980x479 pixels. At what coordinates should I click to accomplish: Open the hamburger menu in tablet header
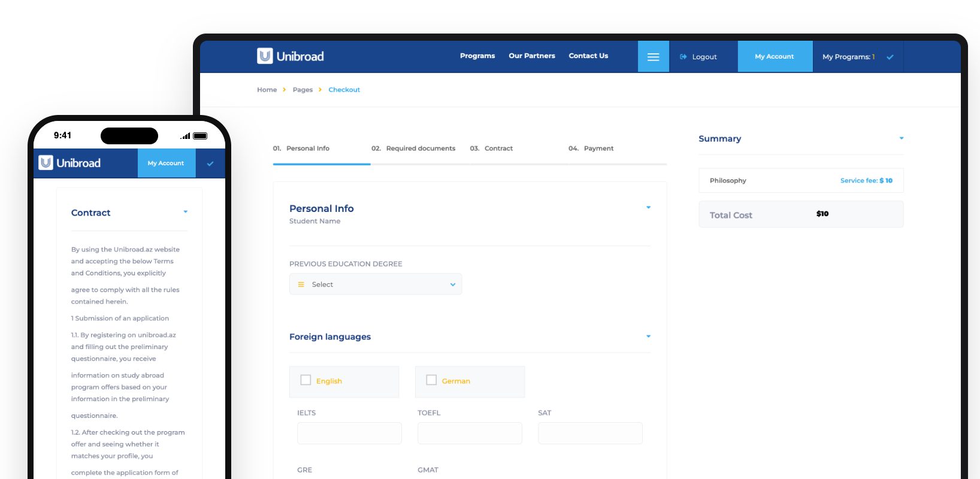pyautogui.click(x=654, y=56)
